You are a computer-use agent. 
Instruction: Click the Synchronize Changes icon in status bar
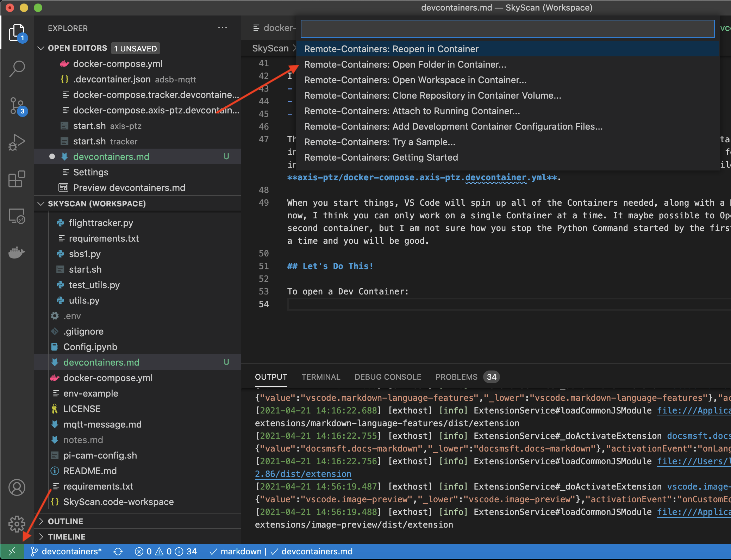click(x=118, y=552)
